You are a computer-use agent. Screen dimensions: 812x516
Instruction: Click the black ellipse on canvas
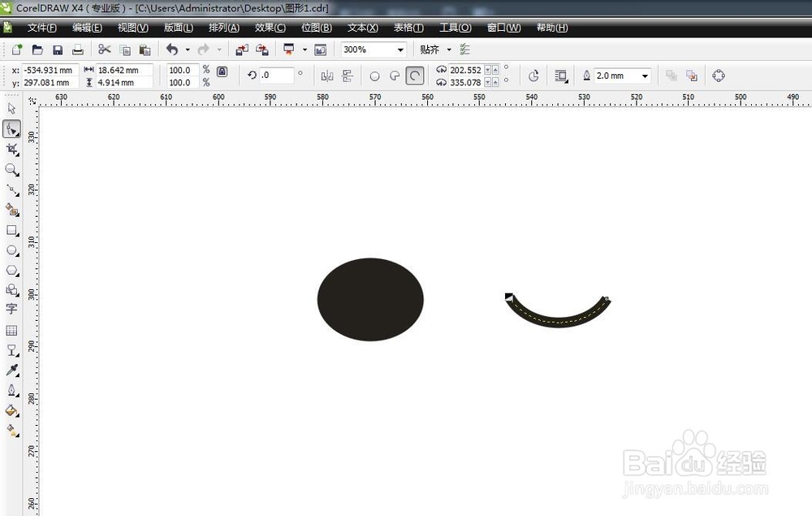tap(370, 300)
